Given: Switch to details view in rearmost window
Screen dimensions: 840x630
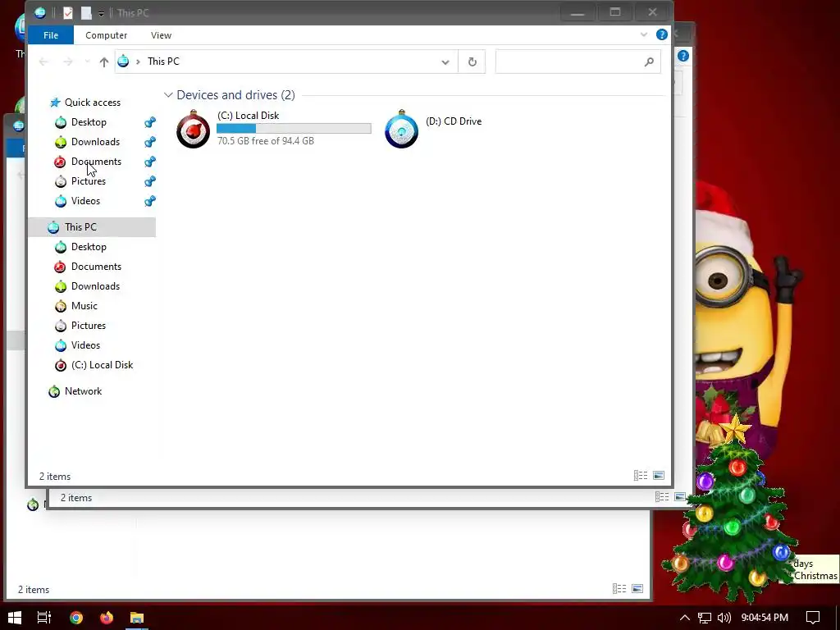Looking at the screenshot, I should coord(619,589).
